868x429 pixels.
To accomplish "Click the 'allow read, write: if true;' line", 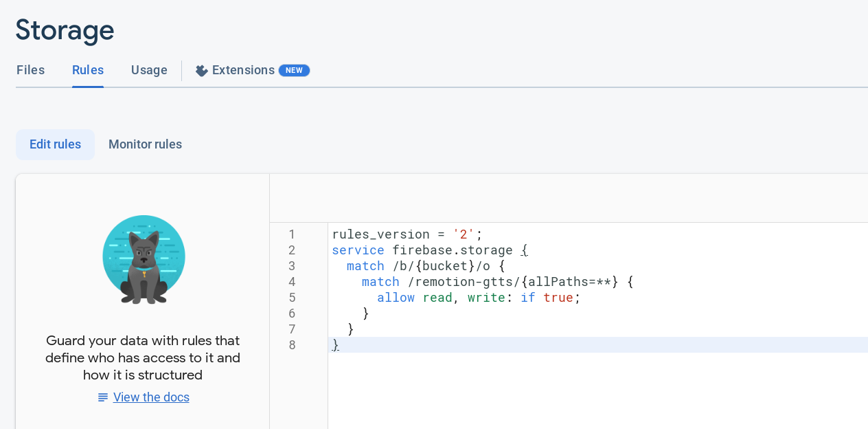I will pos(479,298).
